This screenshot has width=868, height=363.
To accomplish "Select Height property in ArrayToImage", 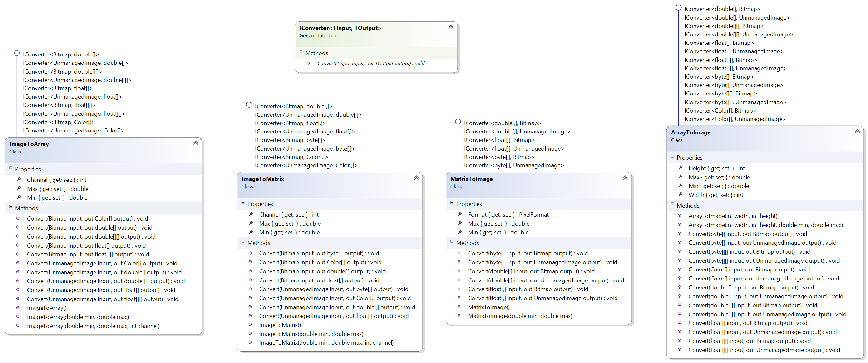I will pyautogui.click(x=716, y=168).
